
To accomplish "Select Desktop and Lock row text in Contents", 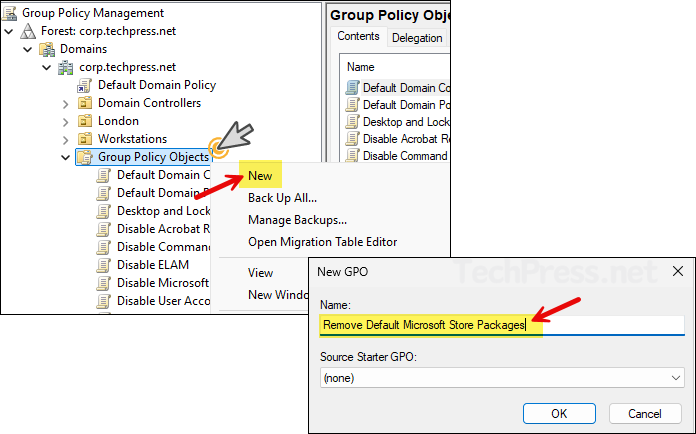I will 406,122.
